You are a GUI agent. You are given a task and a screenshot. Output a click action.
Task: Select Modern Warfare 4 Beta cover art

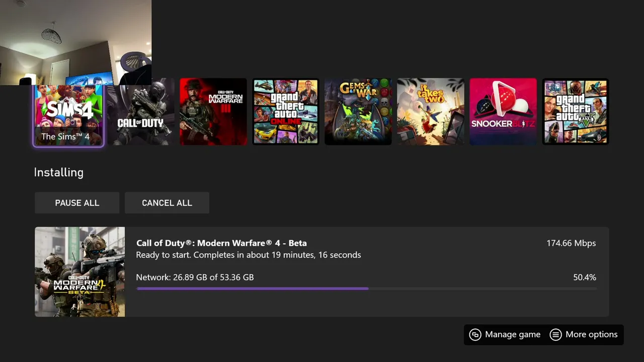pyautogui.click(x=80, y=272)
